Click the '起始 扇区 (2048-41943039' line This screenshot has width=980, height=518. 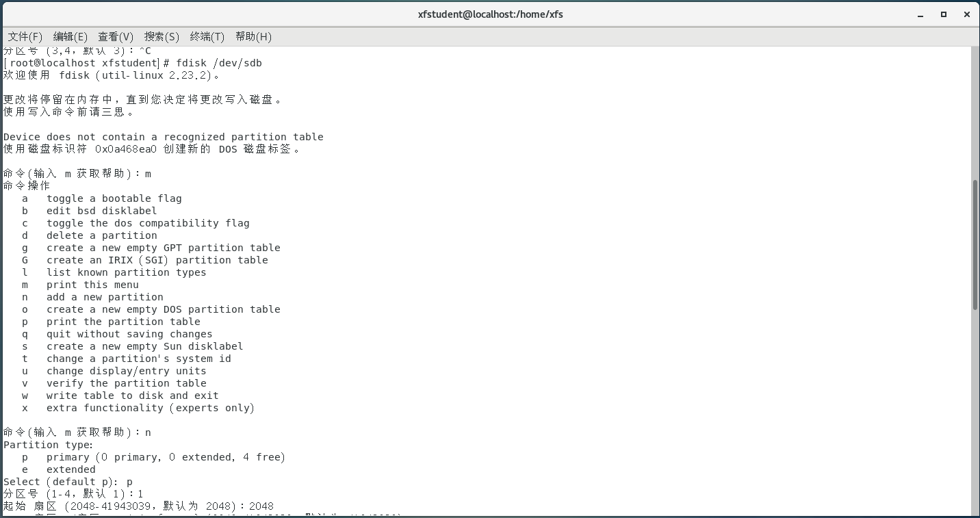(139, 506)
